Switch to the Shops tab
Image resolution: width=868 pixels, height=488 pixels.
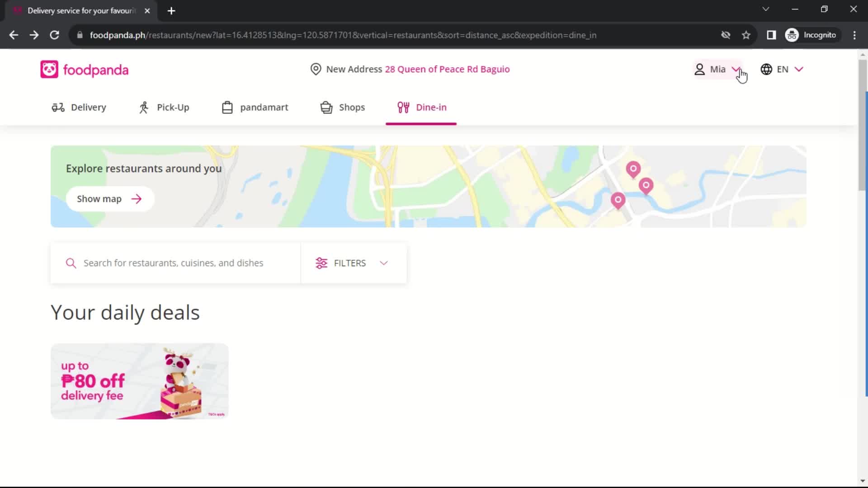click(343, 108)
